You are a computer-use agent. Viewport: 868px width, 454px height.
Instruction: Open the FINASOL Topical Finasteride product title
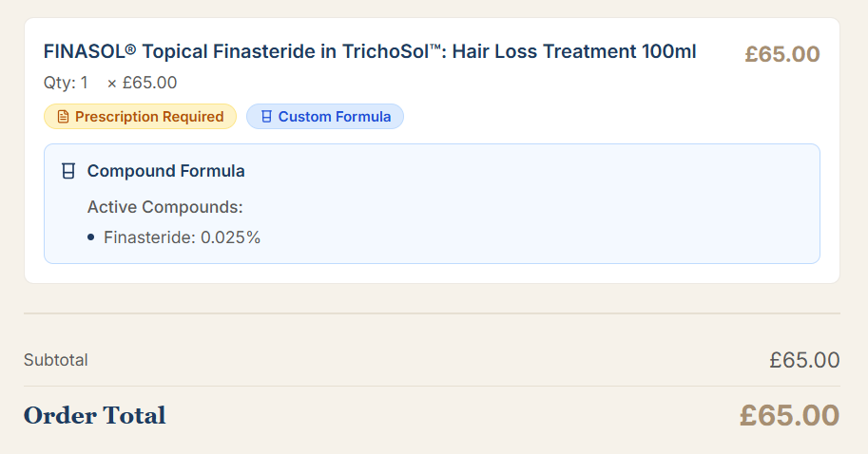point(370,51)
